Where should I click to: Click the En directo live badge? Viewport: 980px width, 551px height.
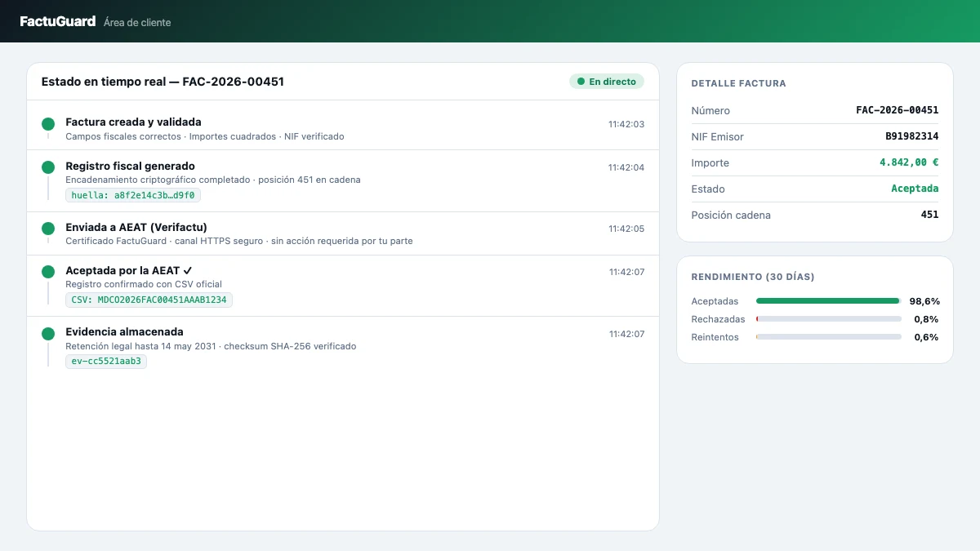click(x=607, y=82)
